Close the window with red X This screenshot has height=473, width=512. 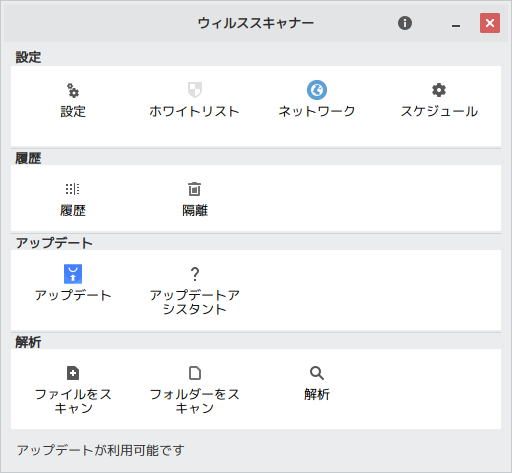[490, 23]
